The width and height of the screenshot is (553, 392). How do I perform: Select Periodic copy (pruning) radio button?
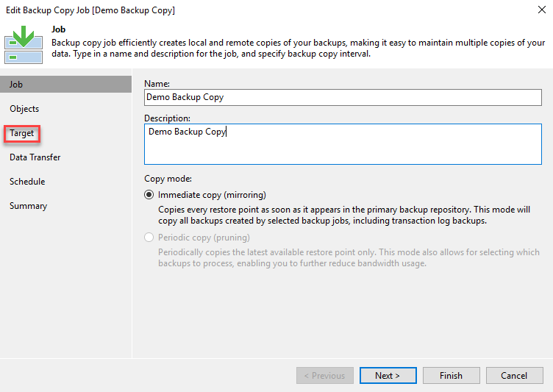coord(149,238)
